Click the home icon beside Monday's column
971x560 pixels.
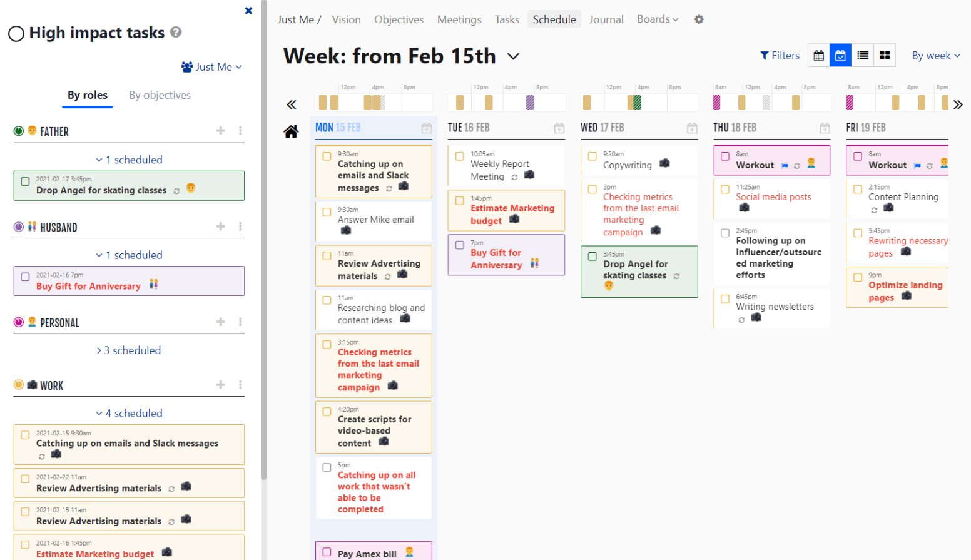pyautogui.click(x=292, y=131)
